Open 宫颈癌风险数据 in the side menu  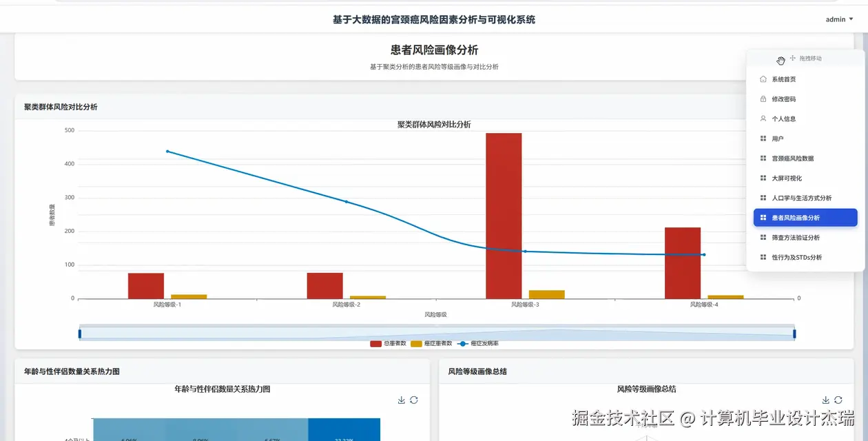805,158
